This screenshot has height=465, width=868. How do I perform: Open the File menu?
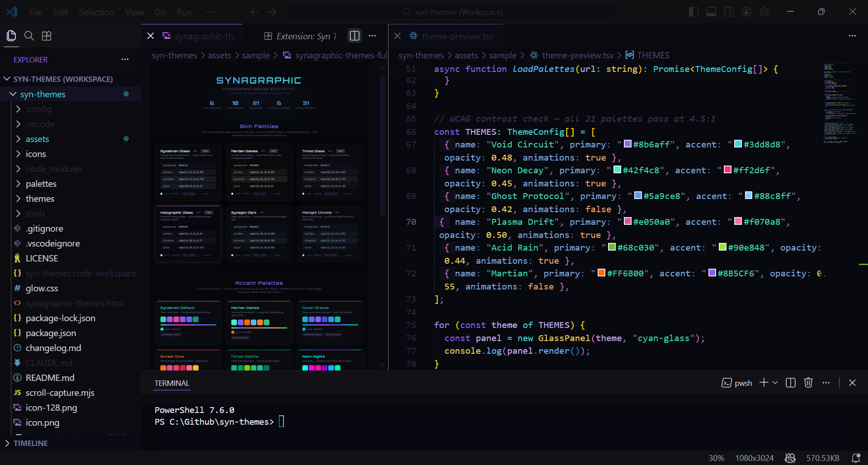point(36,12)
